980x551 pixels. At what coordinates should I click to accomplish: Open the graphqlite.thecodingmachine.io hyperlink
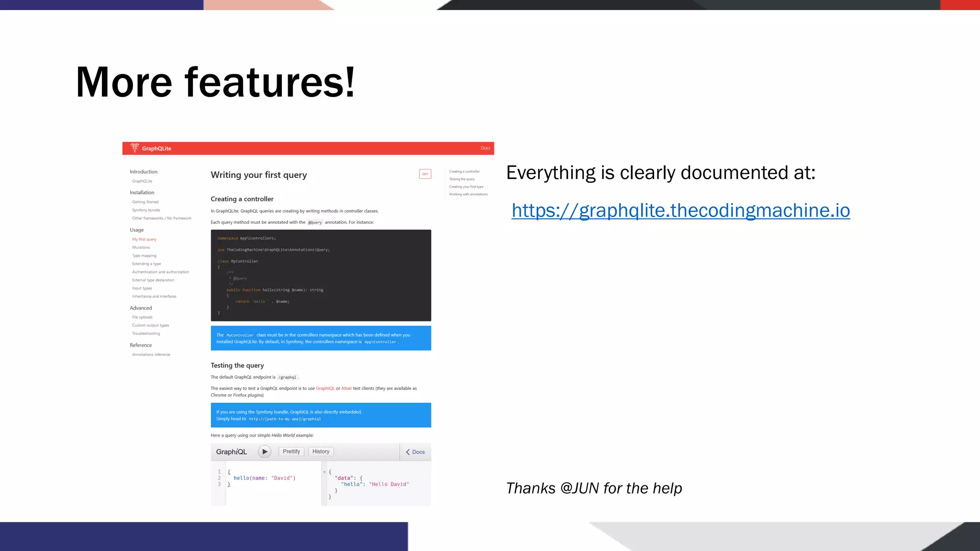coord(680,210)
